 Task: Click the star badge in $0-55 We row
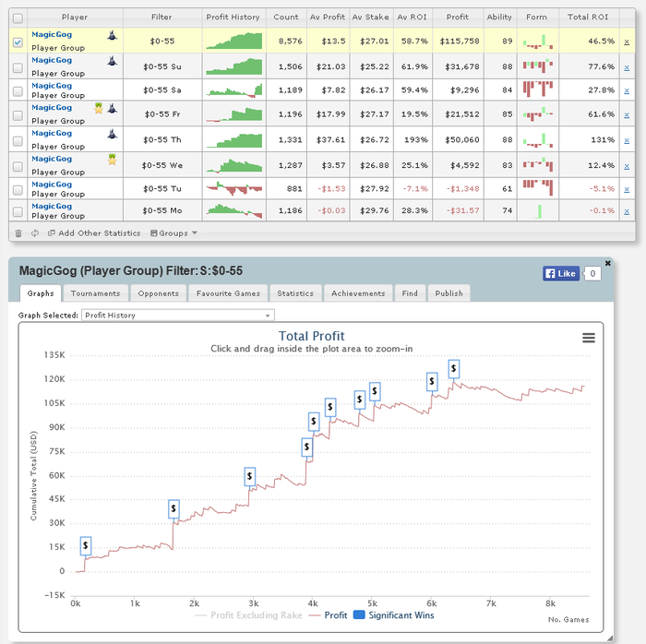112,159
